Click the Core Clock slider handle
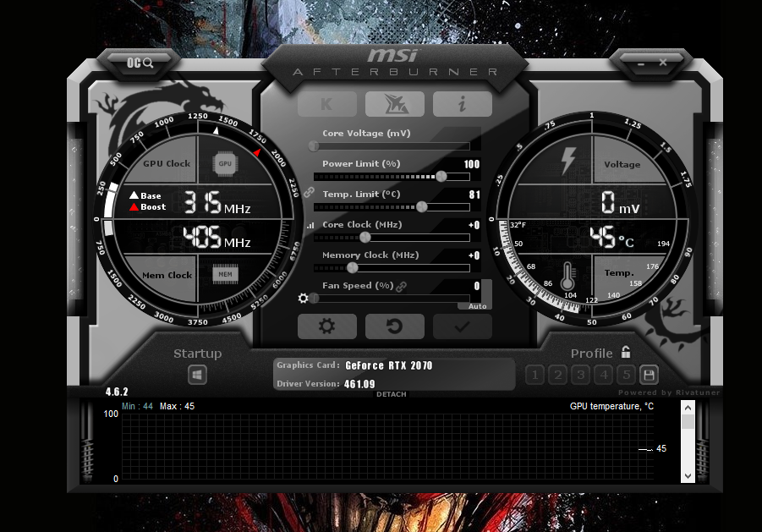 tap(365, 238)
